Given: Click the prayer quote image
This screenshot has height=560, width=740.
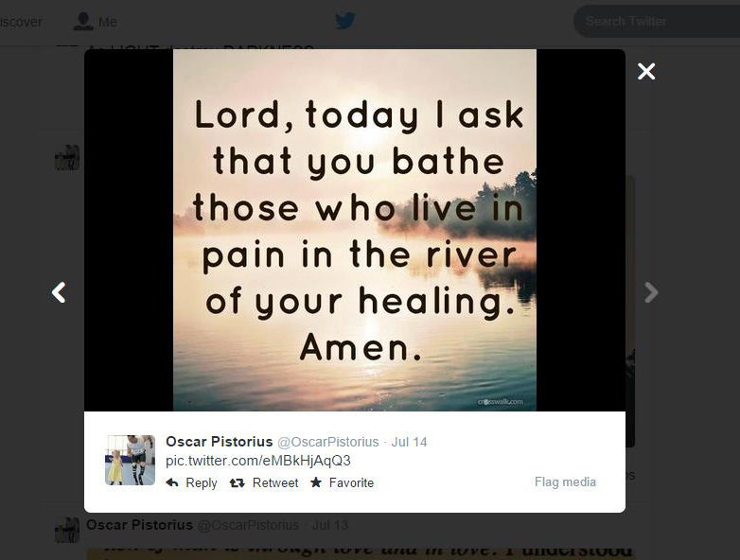Looking at the screenshot, I should (x=355, y=230).
